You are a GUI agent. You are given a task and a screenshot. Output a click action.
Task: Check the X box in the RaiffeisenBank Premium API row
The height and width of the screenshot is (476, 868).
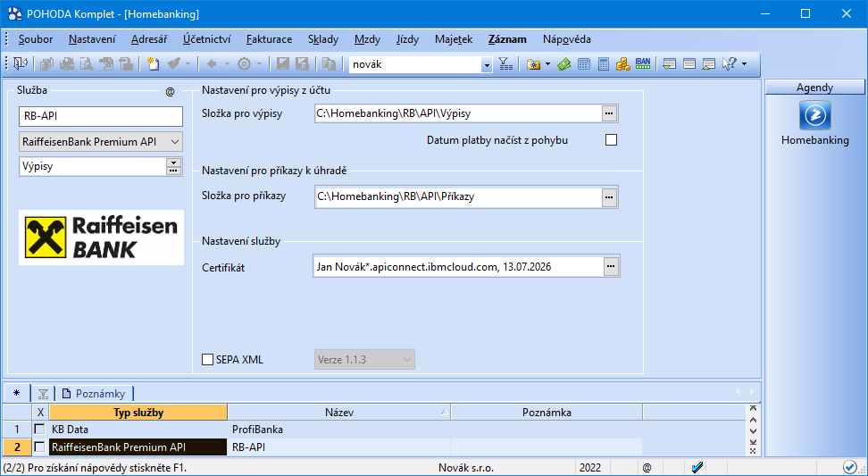40,447
